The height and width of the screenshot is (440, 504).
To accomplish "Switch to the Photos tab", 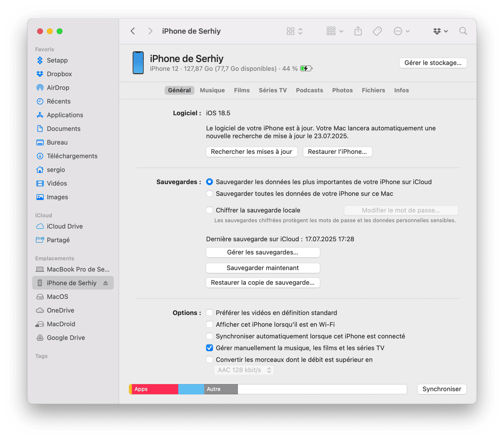I will pos(342,90).
